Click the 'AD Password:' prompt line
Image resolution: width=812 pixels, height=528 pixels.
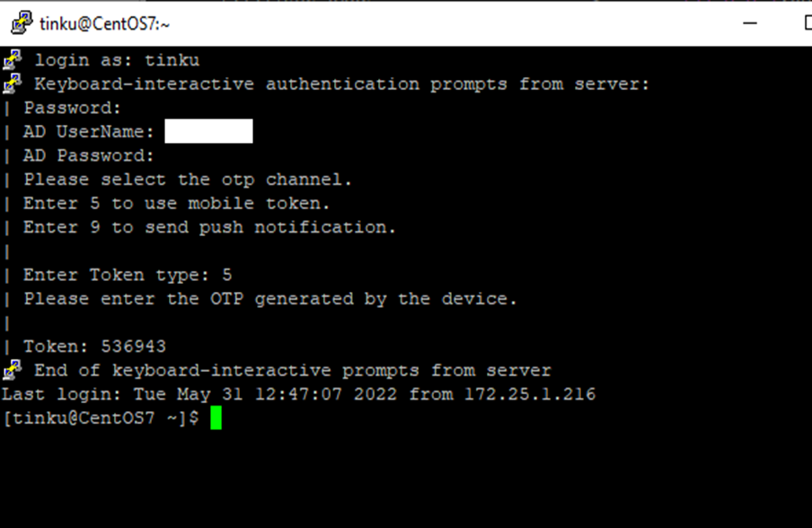coord(89,156)
